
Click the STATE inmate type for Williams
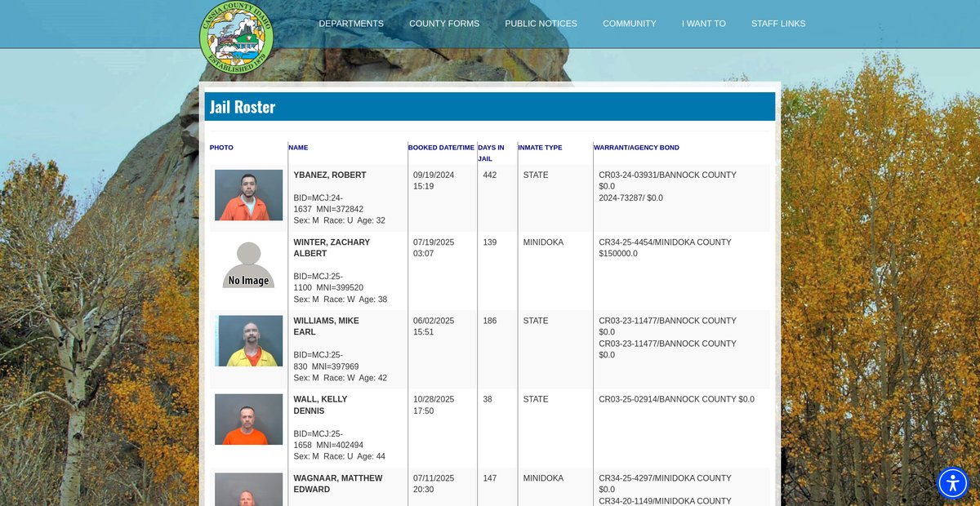click(536, 321)
